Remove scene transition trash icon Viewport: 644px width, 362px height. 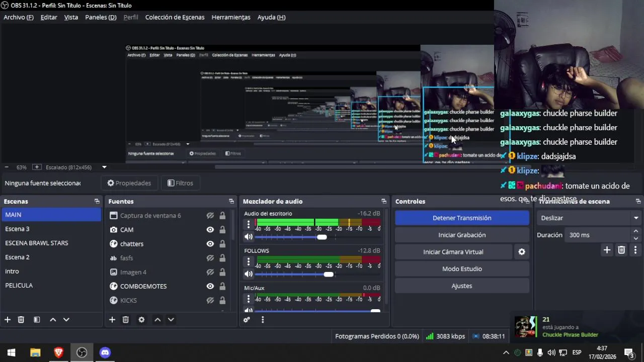(621, 250)
